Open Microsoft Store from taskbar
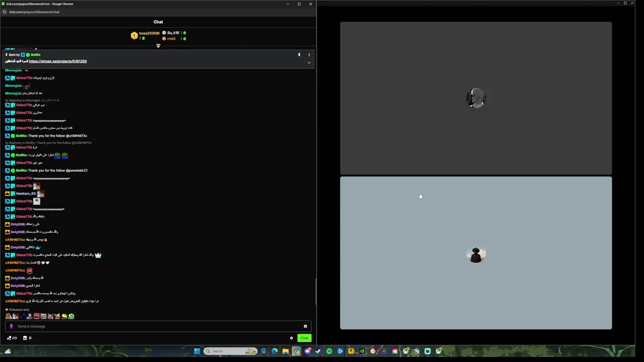Viewport: 644px width, 362px height. (263, 351)
